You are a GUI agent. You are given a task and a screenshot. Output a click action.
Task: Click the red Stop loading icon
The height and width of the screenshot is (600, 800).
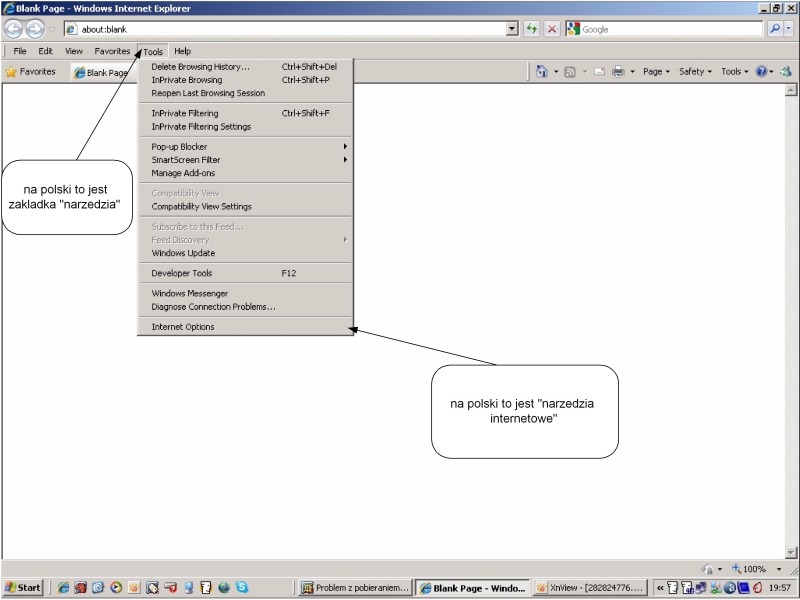552,29
